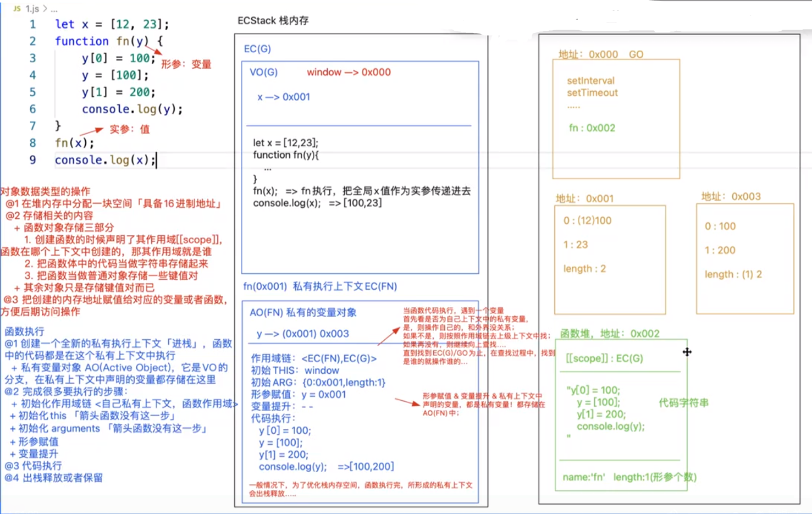Click the "初始THIS: window" line

click(295, 371)
